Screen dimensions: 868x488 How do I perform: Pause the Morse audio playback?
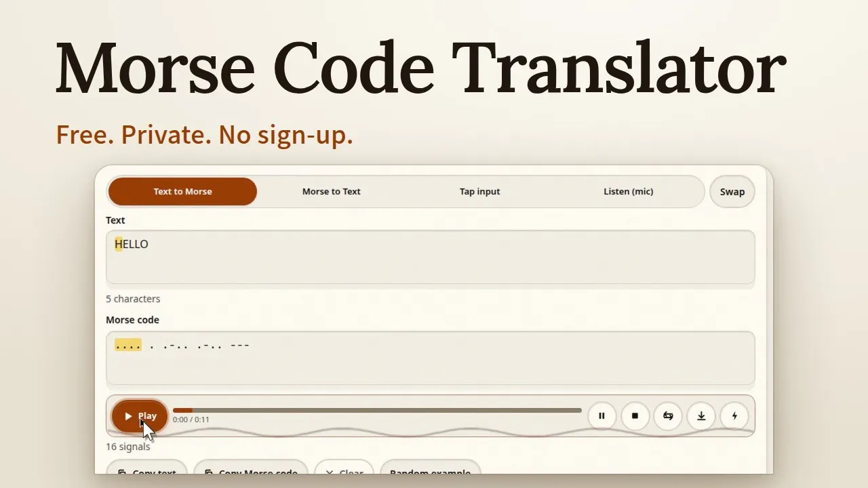[x=601, y=415]
